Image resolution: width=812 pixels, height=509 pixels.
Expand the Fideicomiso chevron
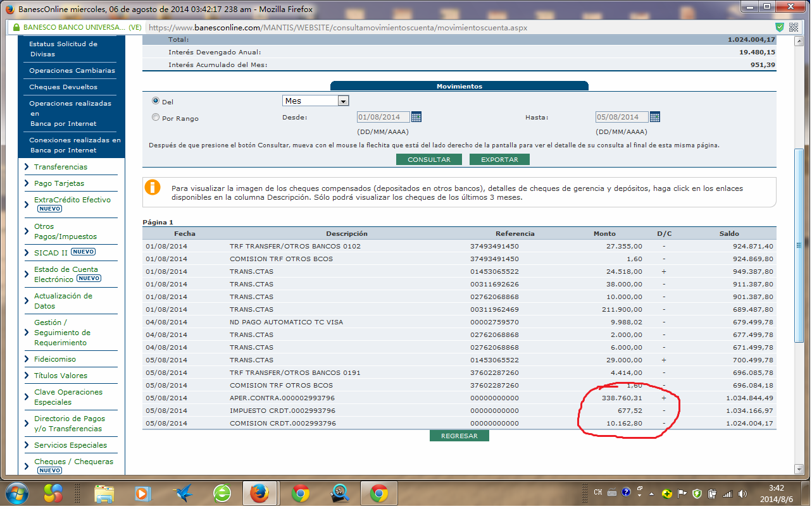[27, 359]
